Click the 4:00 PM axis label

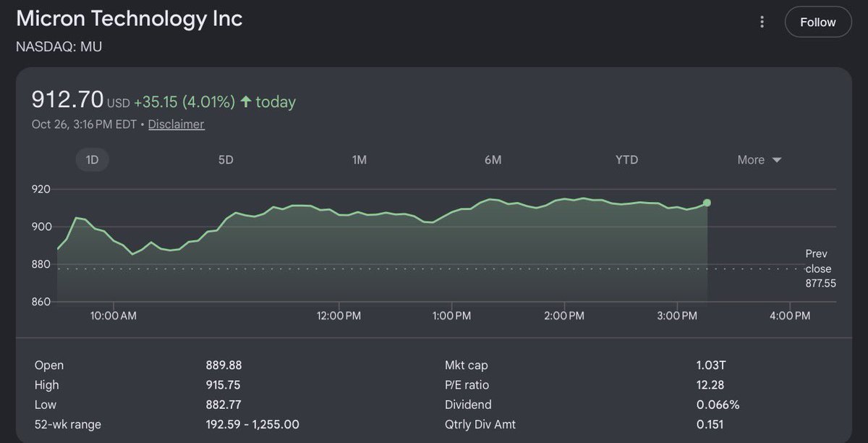click(x=790, y=316)
